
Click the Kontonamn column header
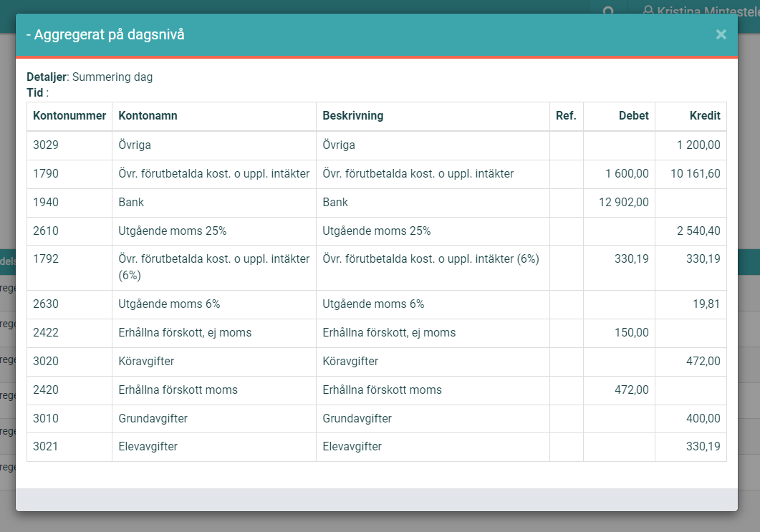[148, 116]
